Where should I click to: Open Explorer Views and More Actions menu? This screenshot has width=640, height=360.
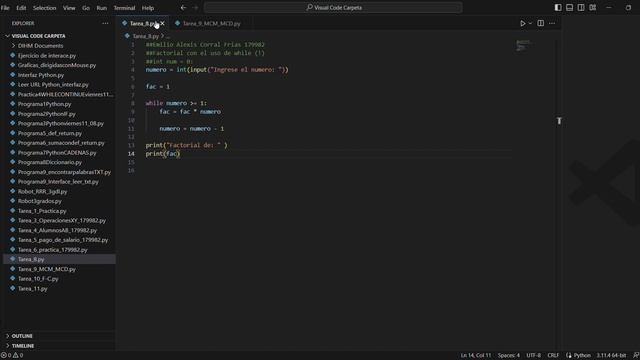pos(105,23)
